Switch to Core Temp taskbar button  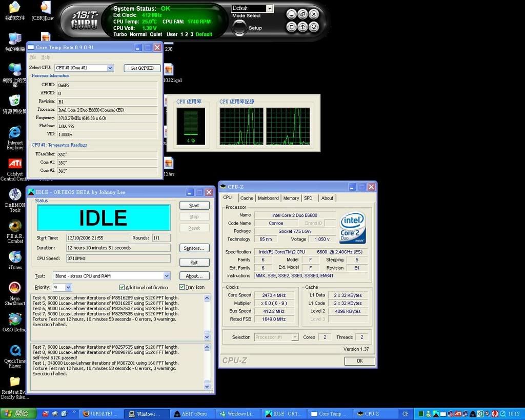click(x=330, y=414)
